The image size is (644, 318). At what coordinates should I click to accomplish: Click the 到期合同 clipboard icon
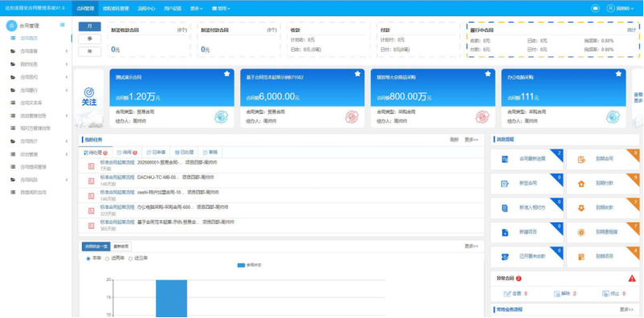pyautogui.click(x=581, y=160)
